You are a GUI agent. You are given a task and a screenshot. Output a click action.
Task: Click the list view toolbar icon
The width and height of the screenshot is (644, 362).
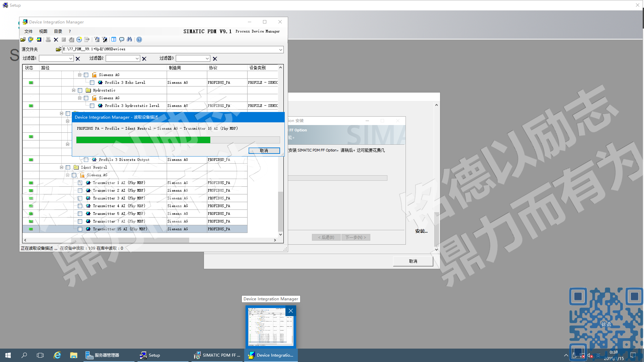click(x=64, y=40)
